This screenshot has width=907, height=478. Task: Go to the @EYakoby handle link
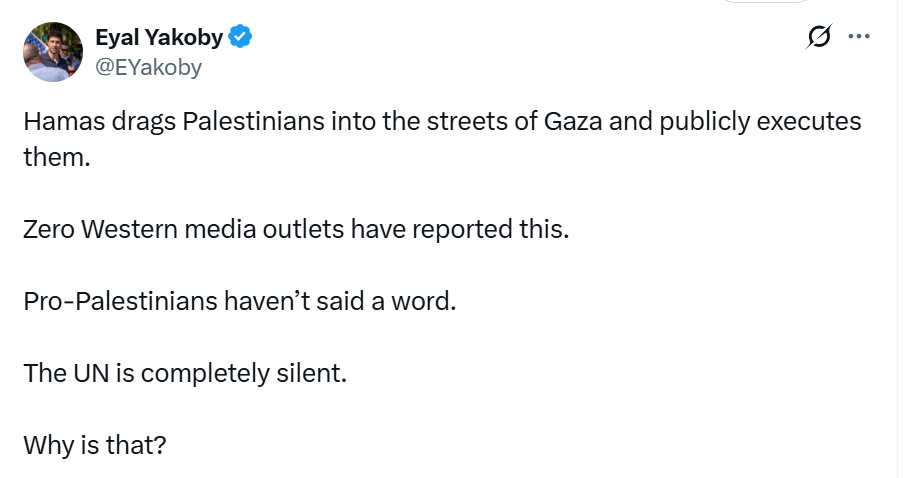click(x=148, y=67)
